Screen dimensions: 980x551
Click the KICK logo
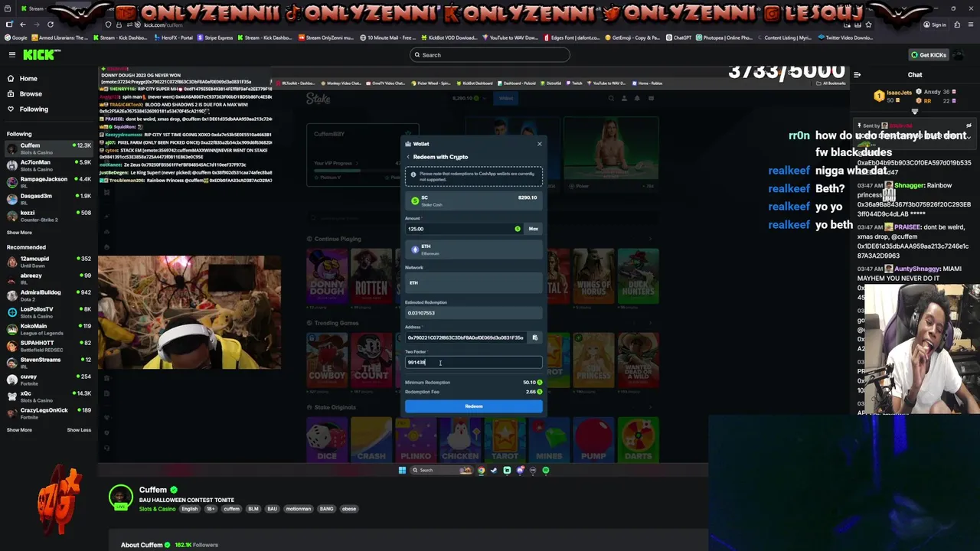(x=41, y=54)
